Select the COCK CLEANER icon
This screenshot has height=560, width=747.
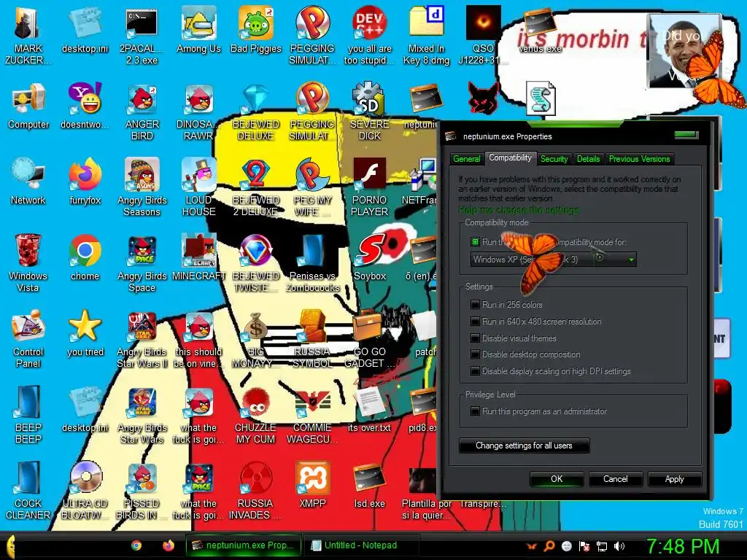28,491
